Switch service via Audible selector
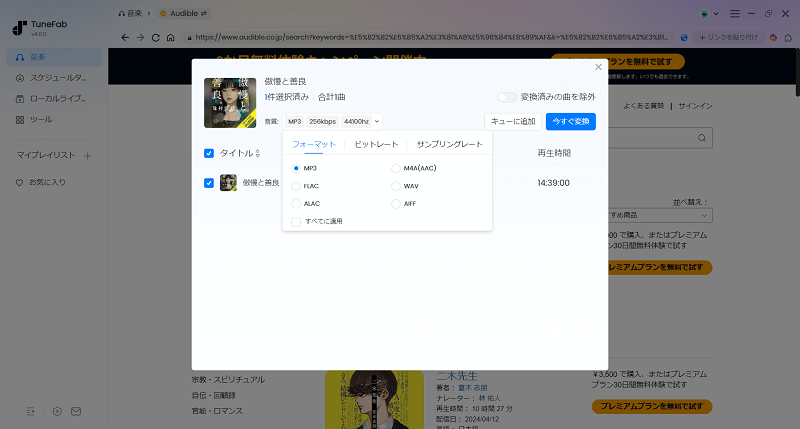The width and height of the screenshot is (800, 429). (184, 14)
